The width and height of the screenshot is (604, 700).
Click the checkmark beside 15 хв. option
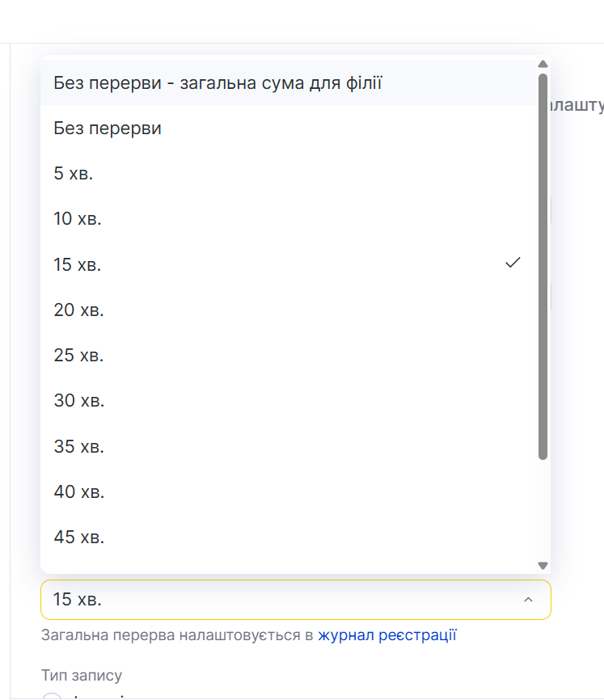click(x=512, y=264)
